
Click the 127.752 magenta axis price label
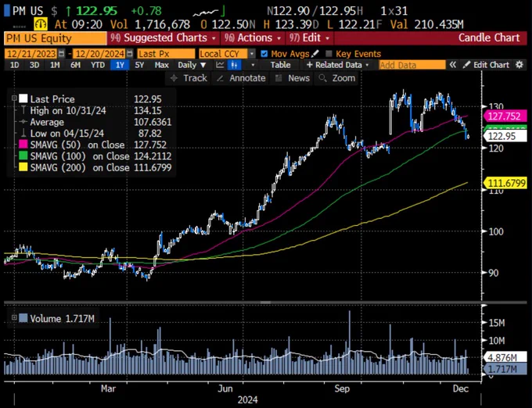tap(505, 116)
